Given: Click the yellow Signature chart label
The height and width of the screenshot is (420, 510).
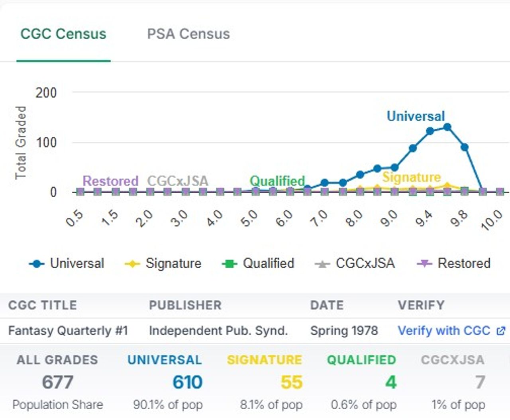Looking at the screenshot, I should (411, 177).
